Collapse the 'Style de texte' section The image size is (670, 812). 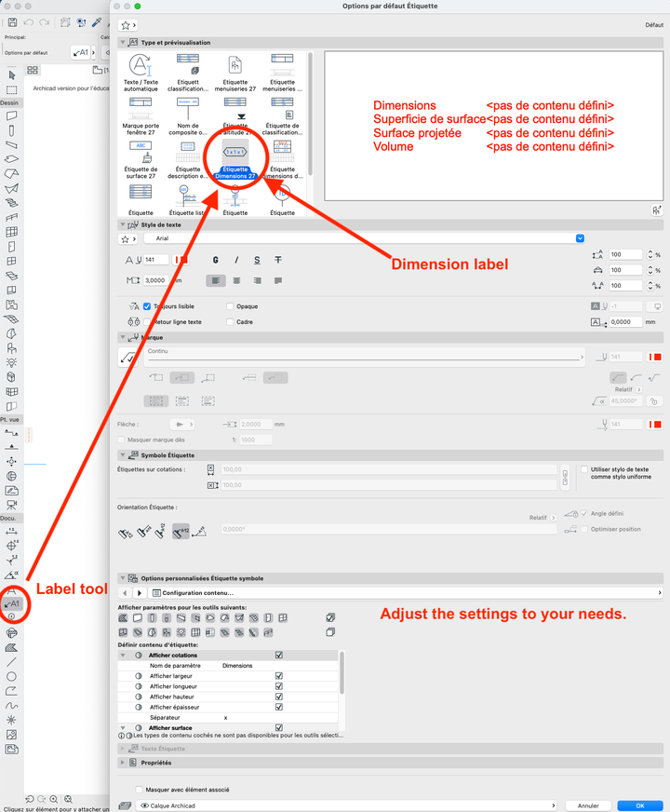click(x=123, y=224)
